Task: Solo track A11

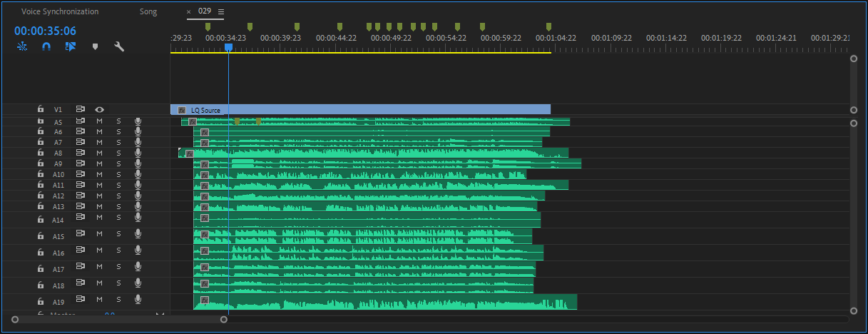Action: pyautogui.click(x=119, y=185)
